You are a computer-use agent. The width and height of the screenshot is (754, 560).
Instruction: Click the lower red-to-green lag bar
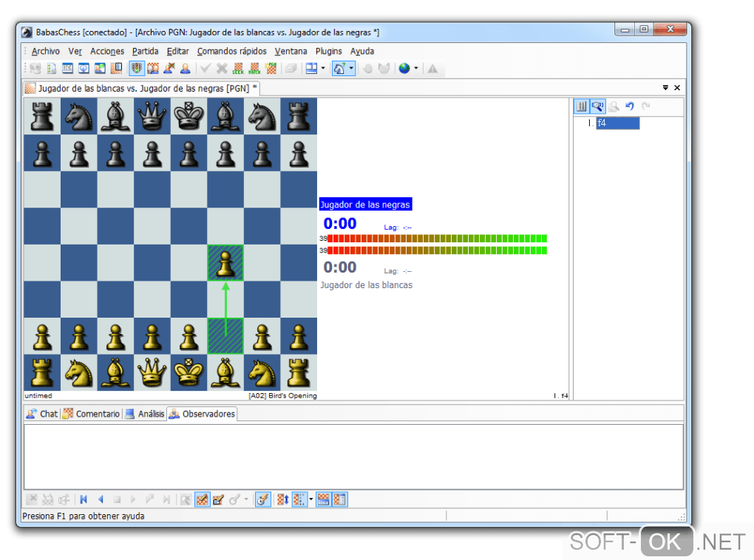pos(437,250)
